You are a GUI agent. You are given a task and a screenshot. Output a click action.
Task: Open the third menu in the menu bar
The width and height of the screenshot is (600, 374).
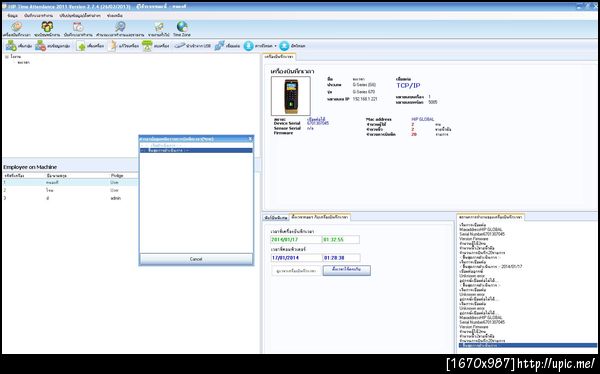click(x=80, y=16)
